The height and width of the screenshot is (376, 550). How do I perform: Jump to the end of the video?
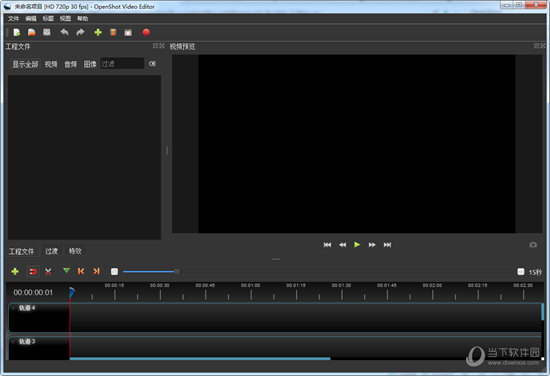point(387,245)
